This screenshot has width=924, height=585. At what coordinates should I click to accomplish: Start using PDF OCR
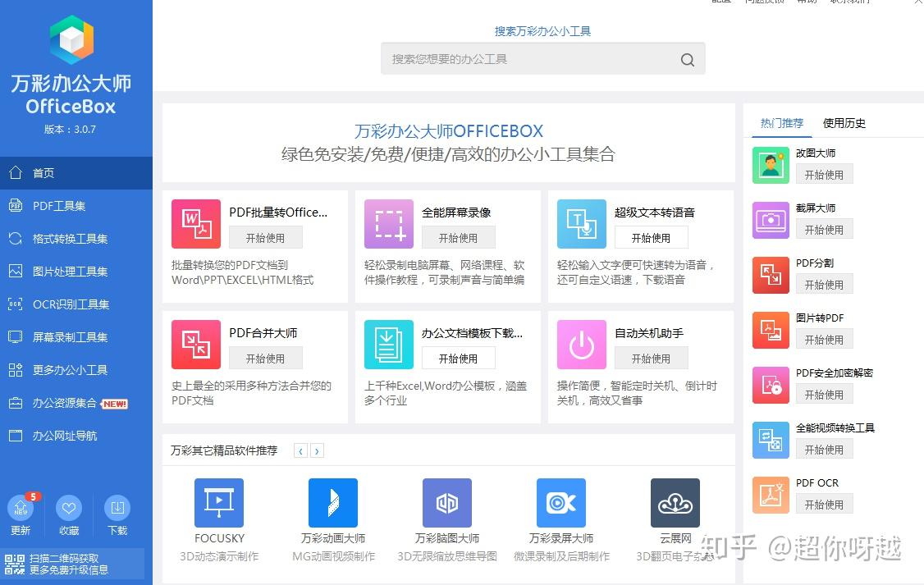pyautogui.click(x=824, y=505)
